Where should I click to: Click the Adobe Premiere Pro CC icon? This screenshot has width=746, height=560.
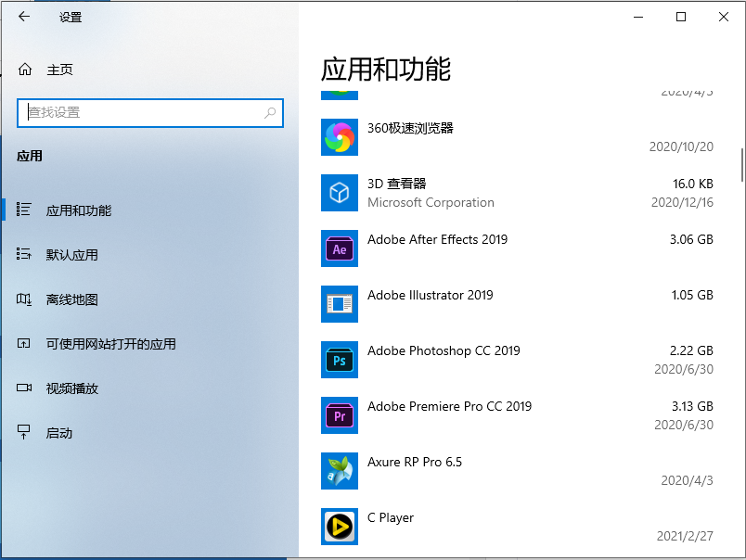click(x=339, y=415)
